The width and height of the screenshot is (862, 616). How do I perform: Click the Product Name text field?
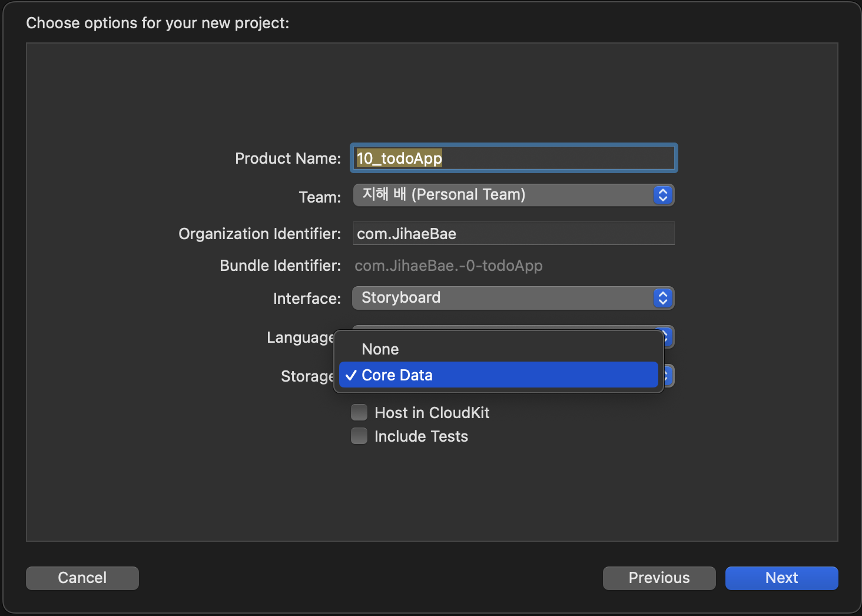click(513, 158)
